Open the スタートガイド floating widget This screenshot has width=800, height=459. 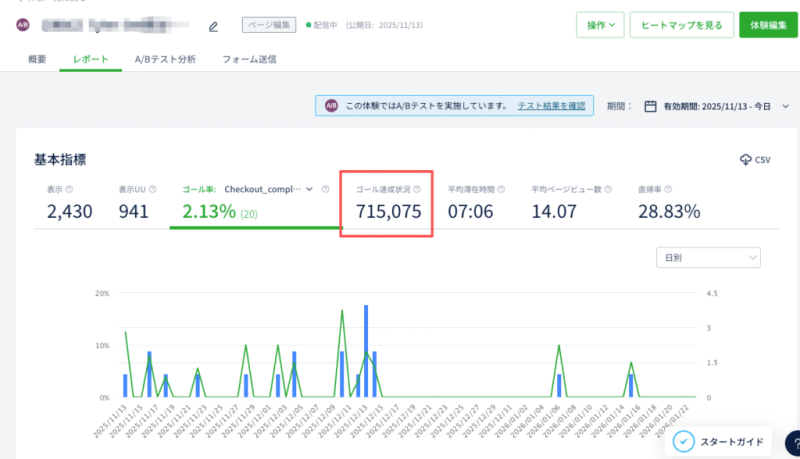(x=719, y=441)
